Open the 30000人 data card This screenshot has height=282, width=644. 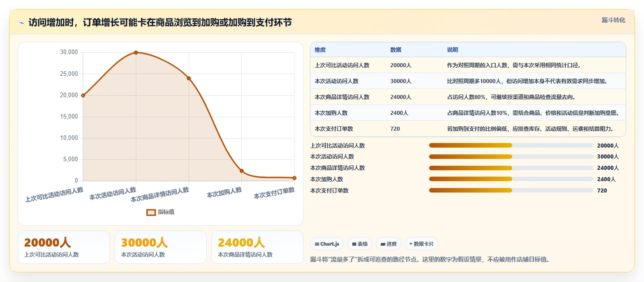tap(161, 247)
